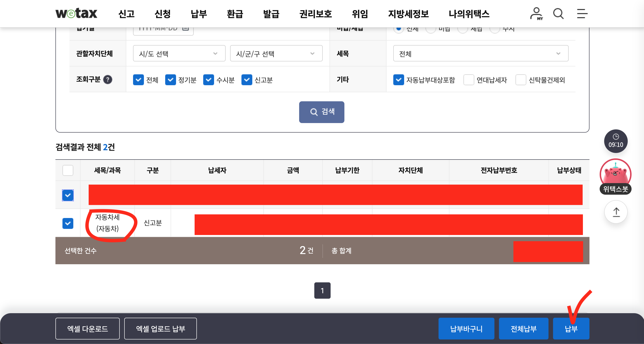Go to page 1 in pagination
644x344 pixels.
pos(322,291)
